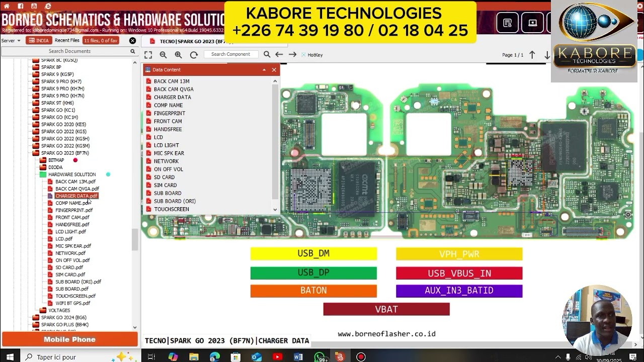
Task: Clear the filter with the black X button
Action: point(132,40)
